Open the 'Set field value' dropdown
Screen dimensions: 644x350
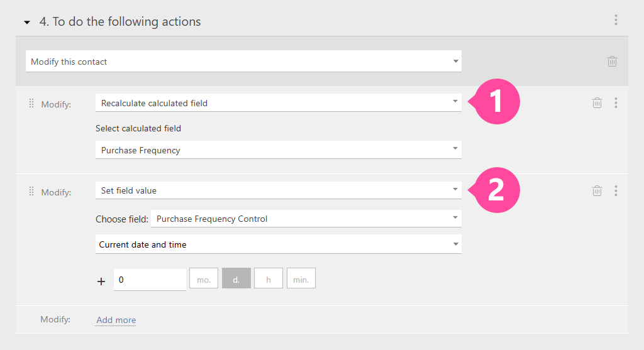point(279,190)
